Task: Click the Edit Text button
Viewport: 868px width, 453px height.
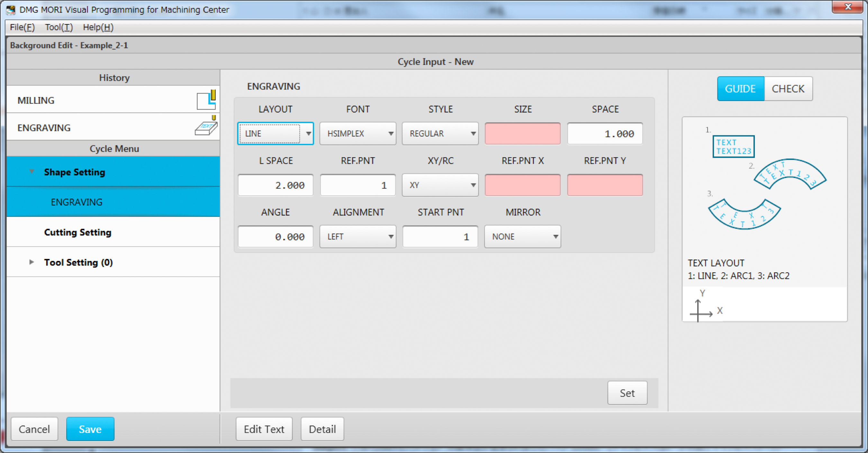Action: click(x=264, y=429)
